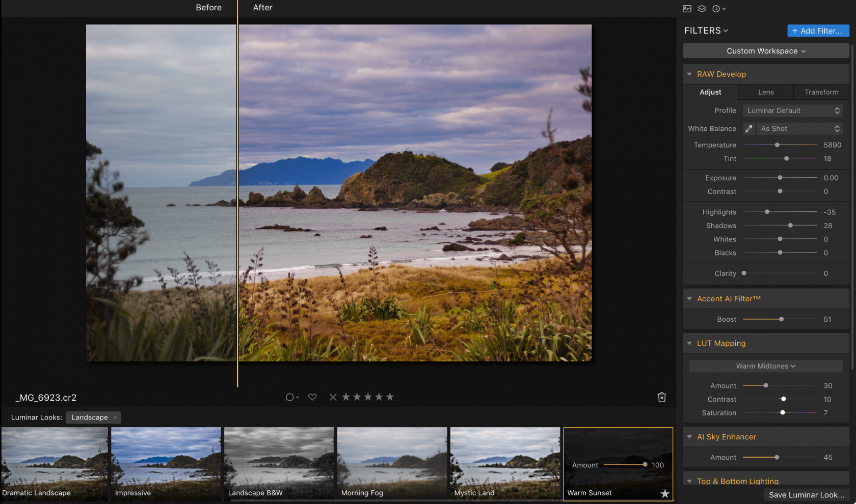Set rating to two stars
This screenshot has width=856, height=504.
pyautogui.click(x=357, y=397)
